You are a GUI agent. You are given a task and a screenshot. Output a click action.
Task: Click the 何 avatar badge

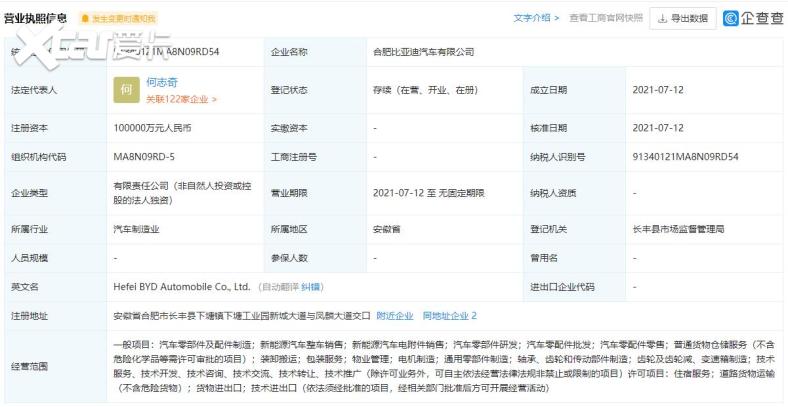(x=126, y=90)
